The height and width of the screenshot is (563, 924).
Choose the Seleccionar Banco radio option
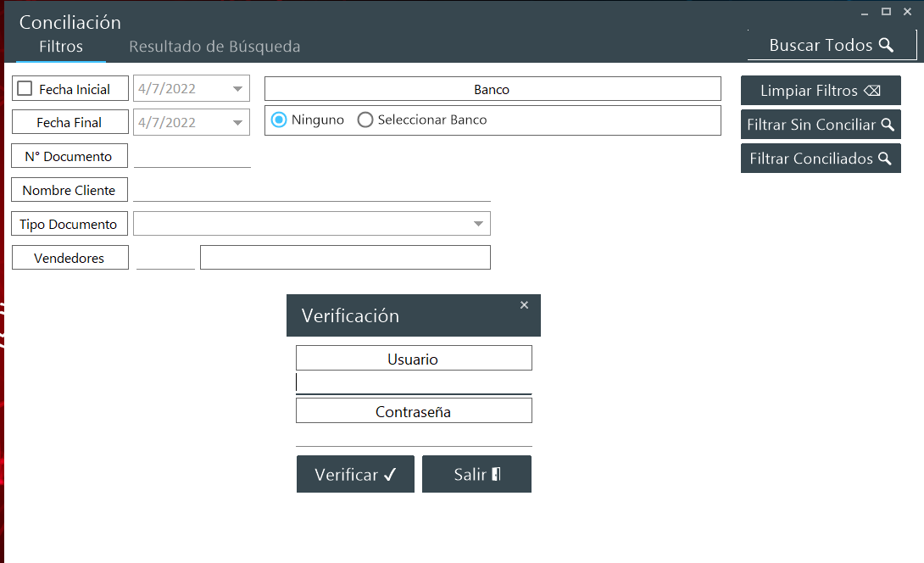(x=365, y=120)
